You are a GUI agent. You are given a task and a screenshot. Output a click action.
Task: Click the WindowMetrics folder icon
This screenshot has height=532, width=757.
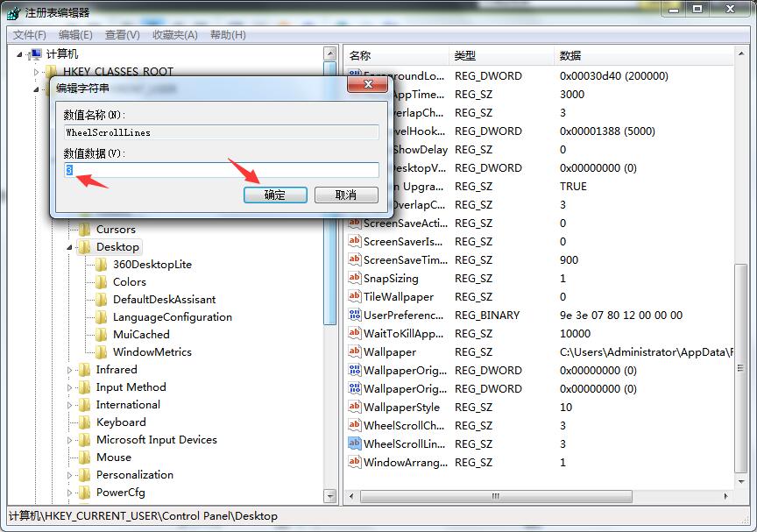click(102, 351)
